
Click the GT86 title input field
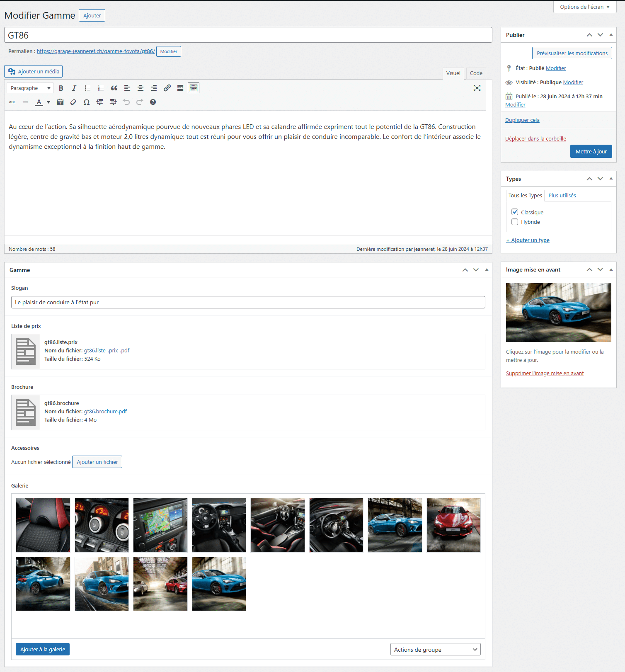point(248,35)
